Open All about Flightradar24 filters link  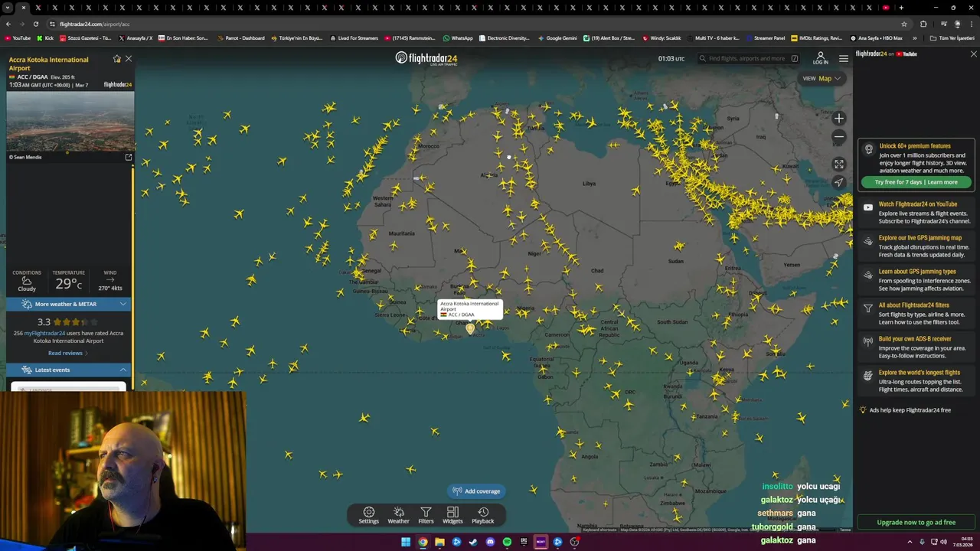[x=918, y=314]
